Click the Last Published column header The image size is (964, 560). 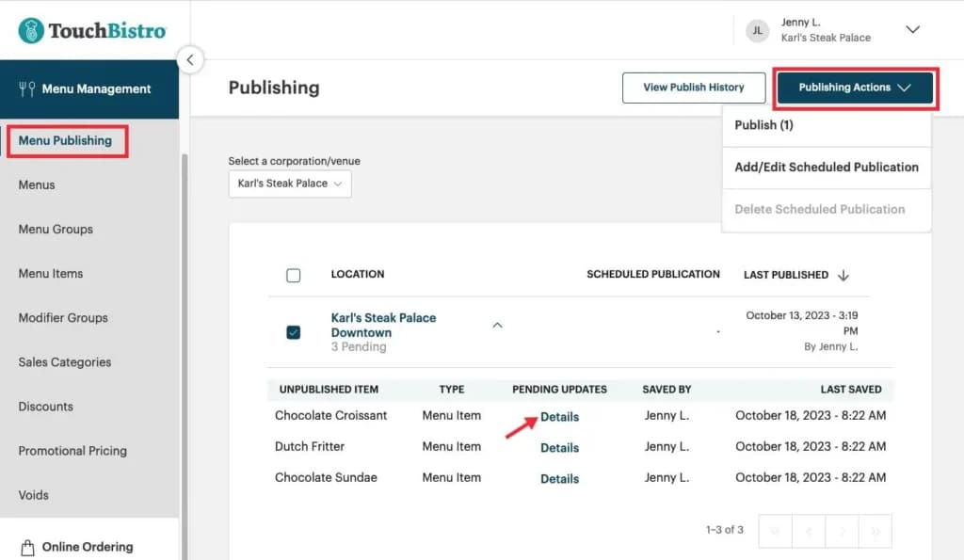point(786,275)
